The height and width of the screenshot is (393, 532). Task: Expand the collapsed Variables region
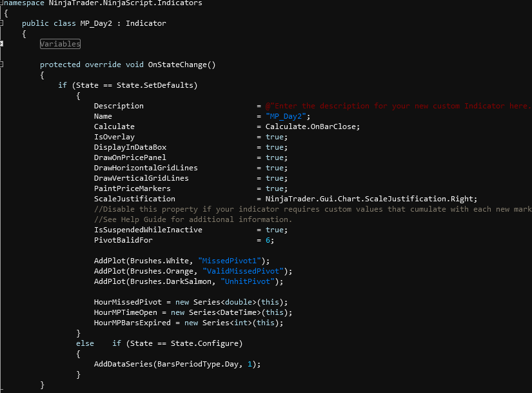[3, 44]
